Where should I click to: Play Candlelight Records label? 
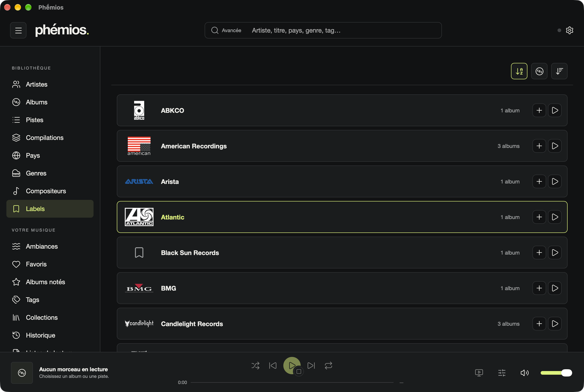click(x=555, y=324)
